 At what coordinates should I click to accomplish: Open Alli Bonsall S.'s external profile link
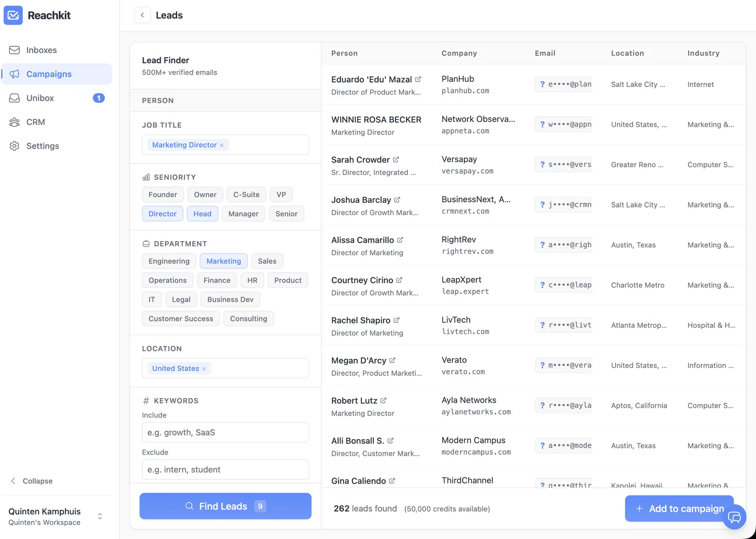pos(390,441)
